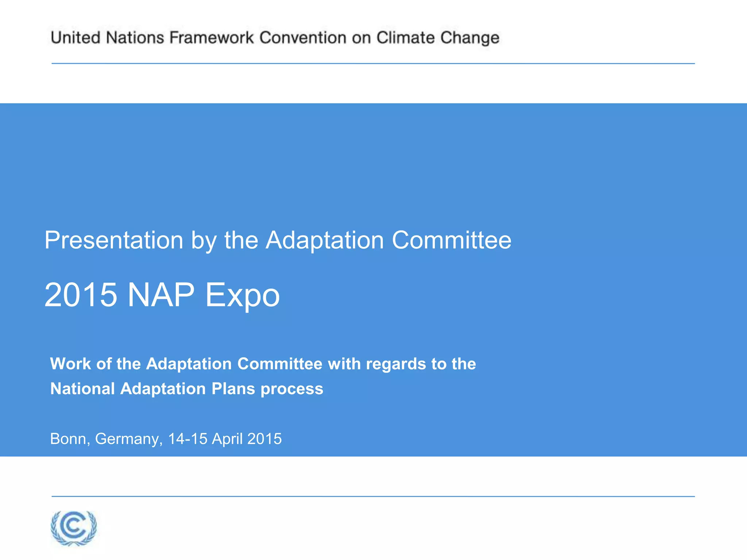Click April 2015 in the date line
This screenshot has width=747, height=560.
[x=247, y=439]
